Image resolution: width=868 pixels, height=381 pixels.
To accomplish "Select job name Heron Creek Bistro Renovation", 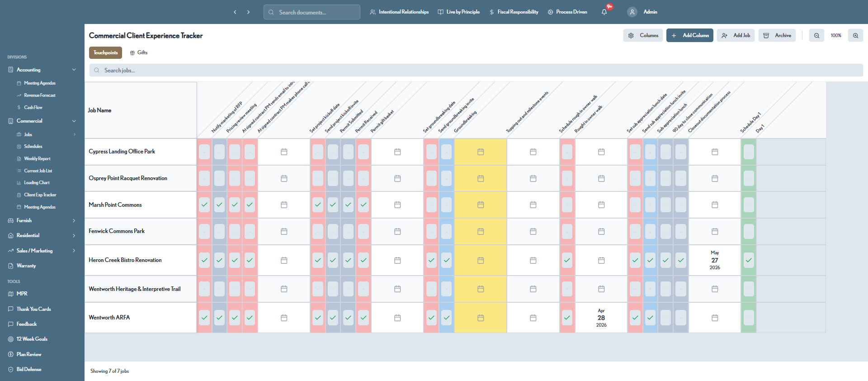I will click(125, 261).
